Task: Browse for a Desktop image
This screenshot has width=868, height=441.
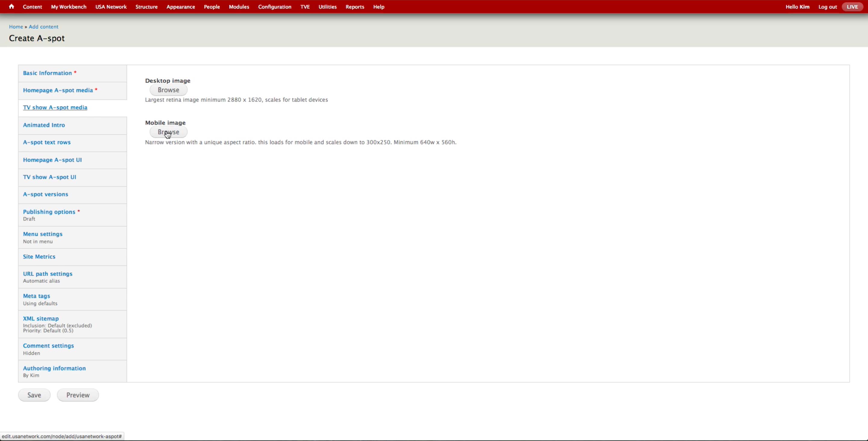Action: click(x=168, y=90)
